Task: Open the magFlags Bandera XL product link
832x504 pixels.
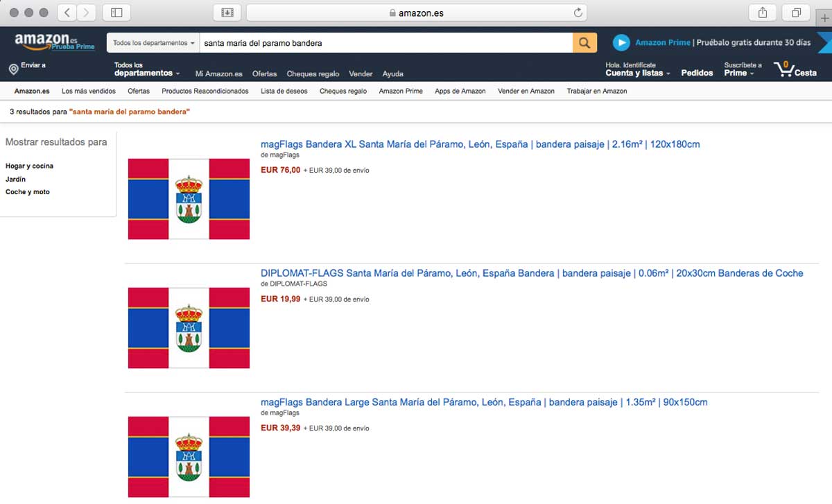Action: (480, 144)
